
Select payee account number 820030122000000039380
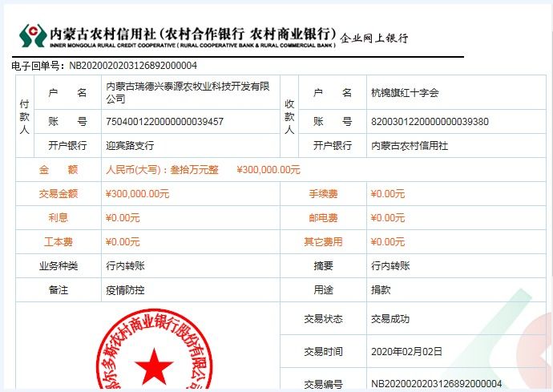point(430,122)
